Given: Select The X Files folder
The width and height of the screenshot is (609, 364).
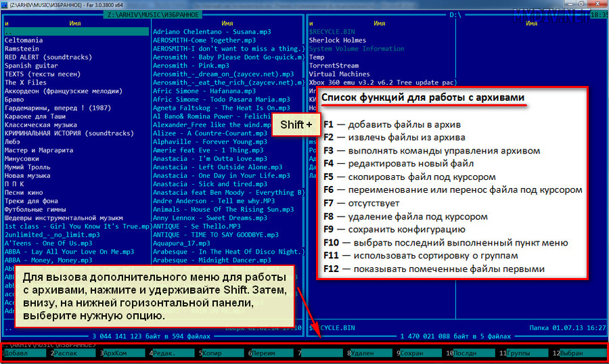Looking at the screenshot, I should tap(25, 83).
